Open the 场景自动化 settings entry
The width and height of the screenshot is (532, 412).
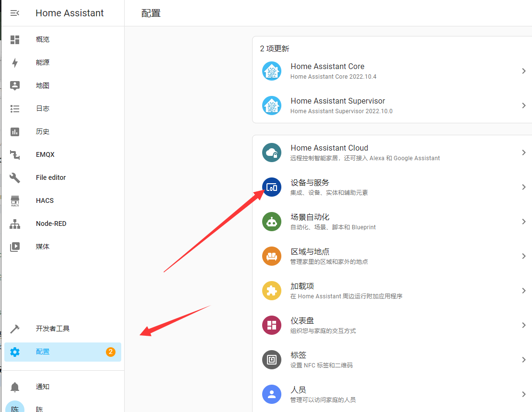coord(392,222)
